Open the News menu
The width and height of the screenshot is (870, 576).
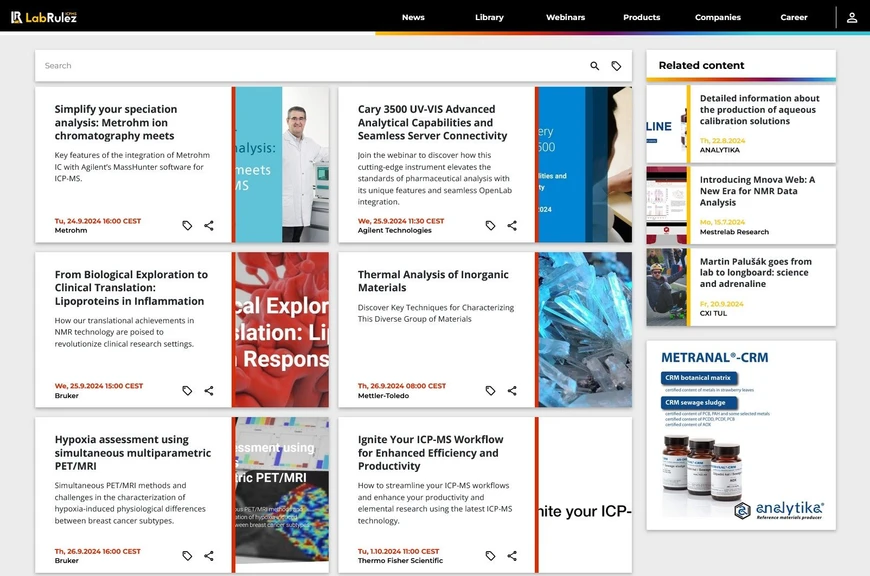point(413,17)
